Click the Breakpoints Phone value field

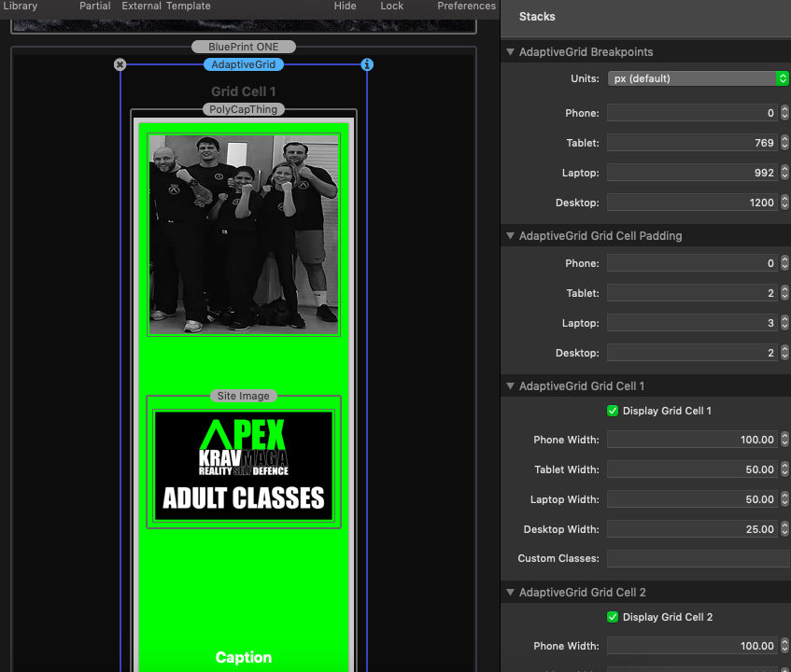pyautogui.click(x=692, y=113)
